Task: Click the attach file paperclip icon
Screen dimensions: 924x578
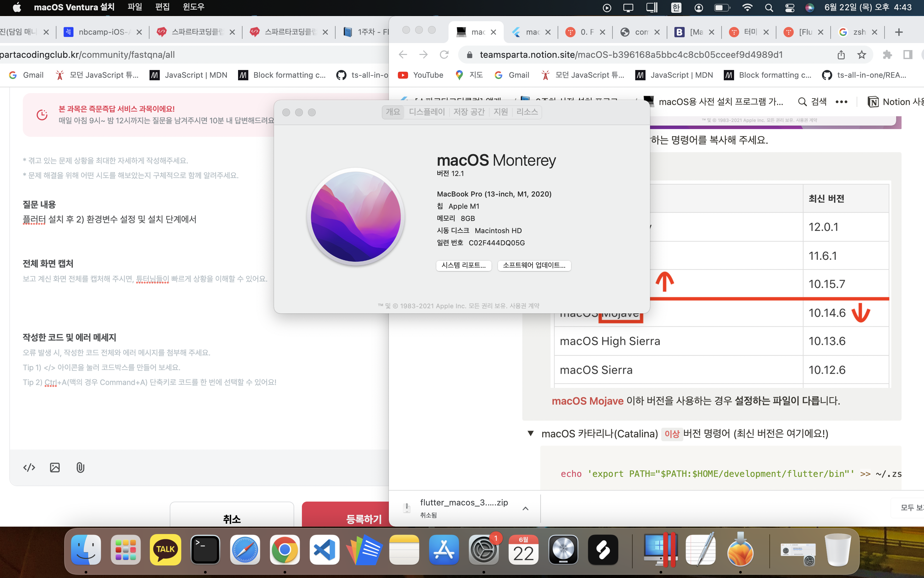Action: coord(80,468)
